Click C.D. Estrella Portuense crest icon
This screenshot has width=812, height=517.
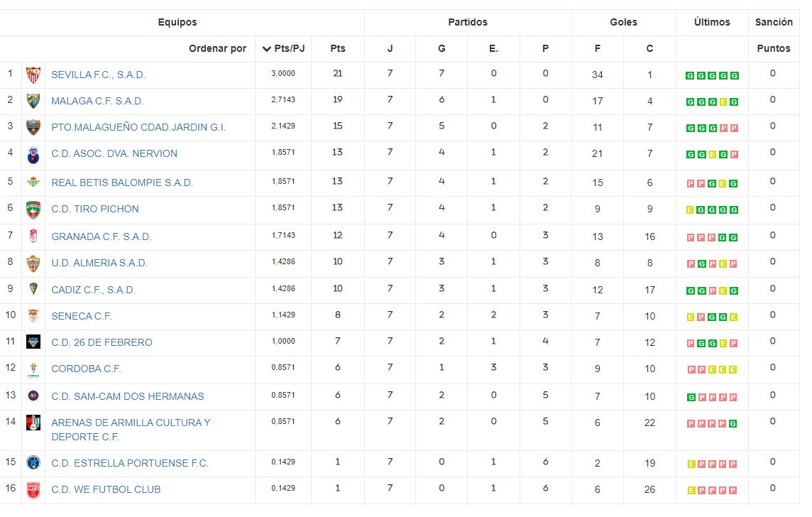(33, 462)
